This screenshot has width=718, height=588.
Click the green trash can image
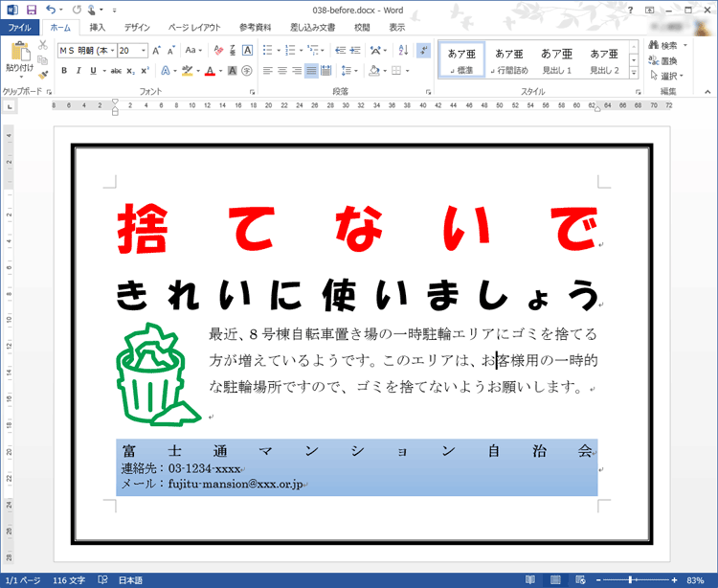157,374
